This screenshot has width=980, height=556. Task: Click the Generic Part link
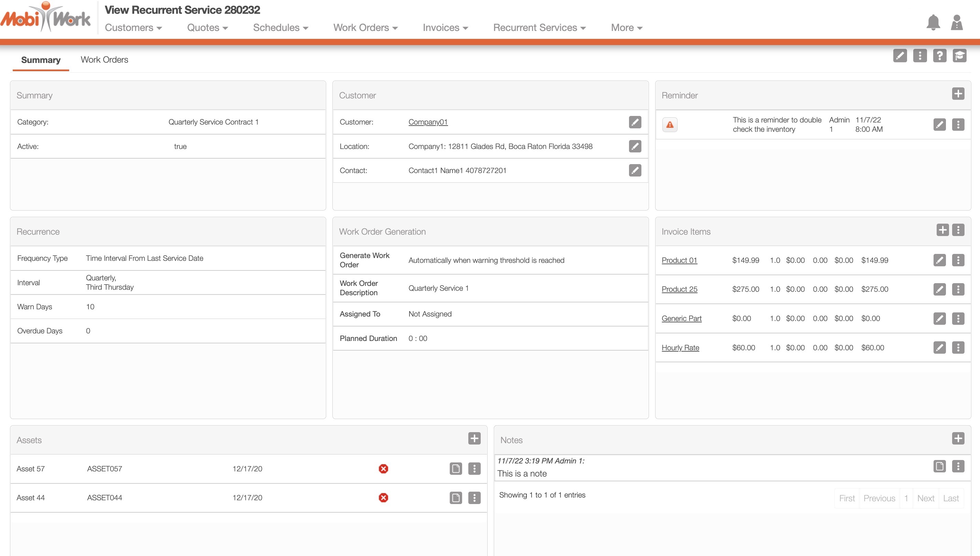[x=681, y=319]
